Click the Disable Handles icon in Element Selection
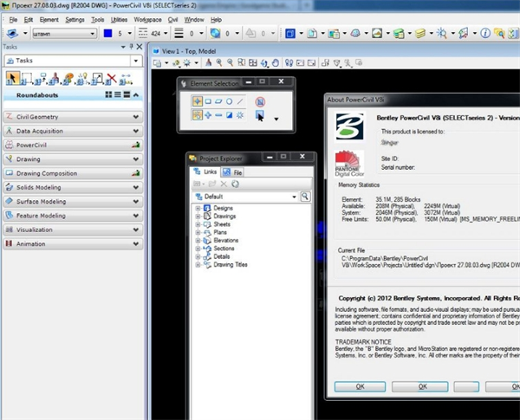The height and width of the screenshot is (420, 520). (x=260, y=101)
